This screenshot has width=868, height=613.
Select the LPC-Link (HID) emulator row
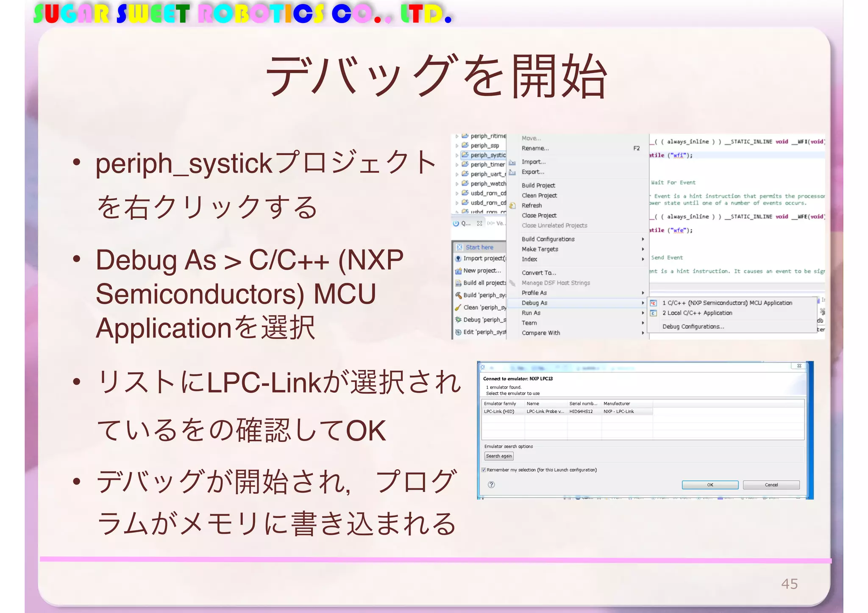[567, 411]
